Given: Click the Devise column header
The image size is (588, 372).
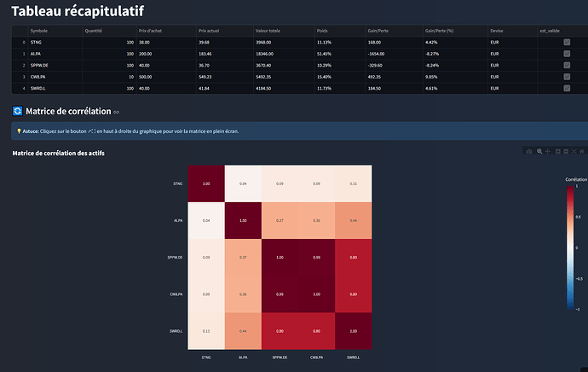Looking at the screenshot, I should pyautogui.click(x=498, y=30).
